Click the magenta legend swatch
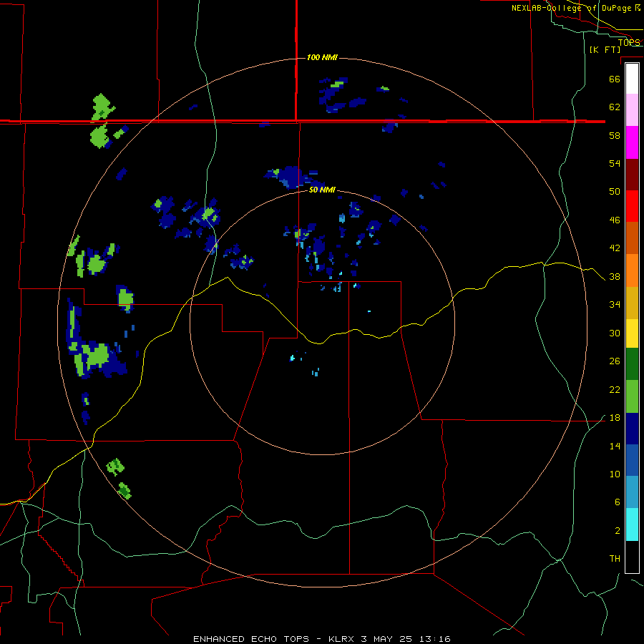 point(632,142)
